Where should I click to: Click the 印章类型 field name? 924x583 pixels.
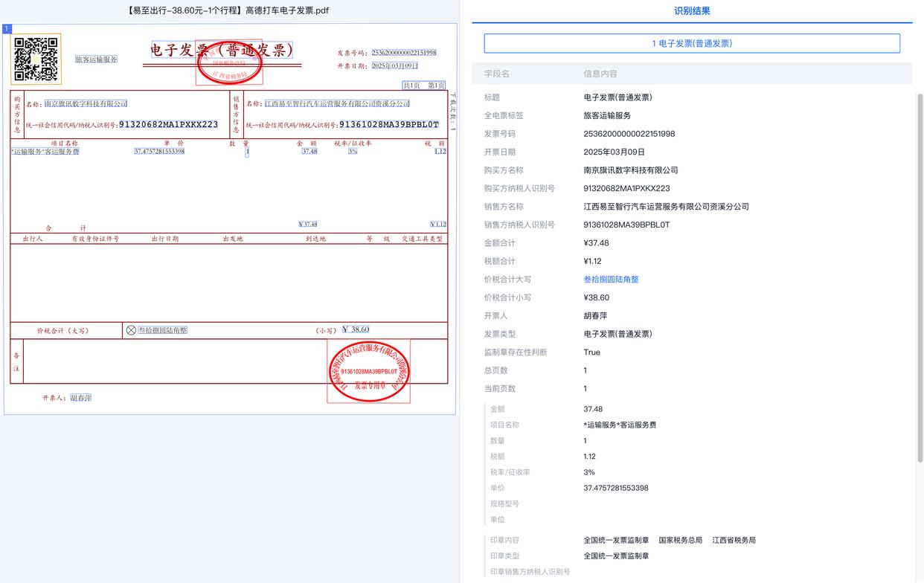click(x=504, y=556)
